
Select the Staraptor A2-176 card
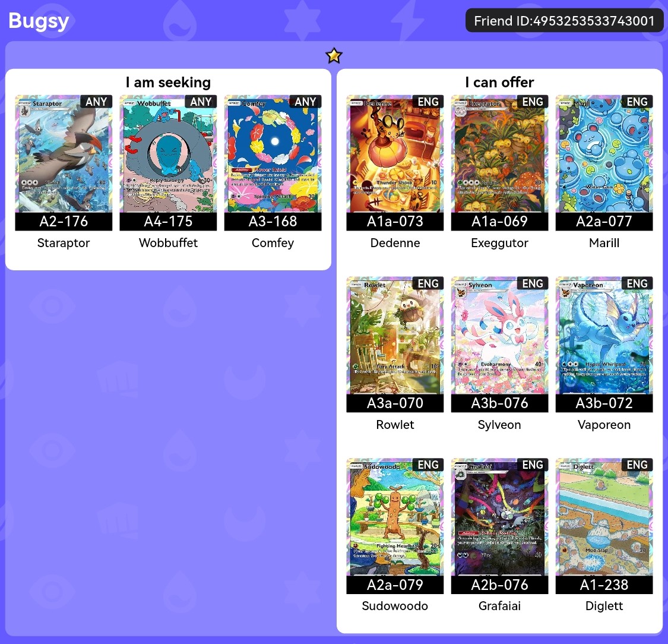tap(64, 162)
